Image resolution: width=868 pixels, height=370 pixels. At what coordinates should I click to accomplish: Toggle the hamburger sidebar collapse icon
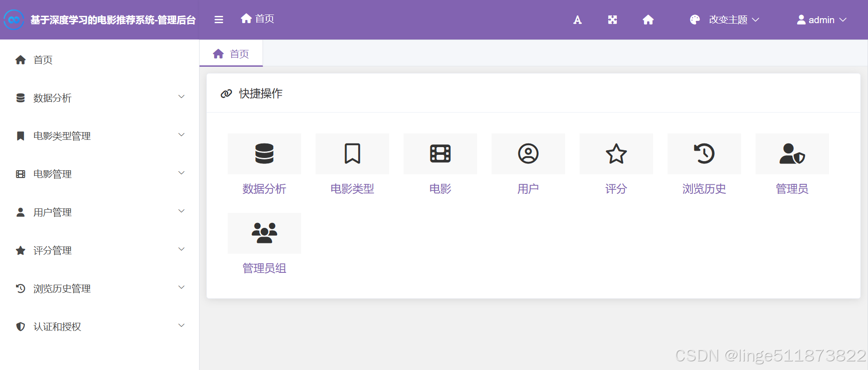tap(219, 20)
